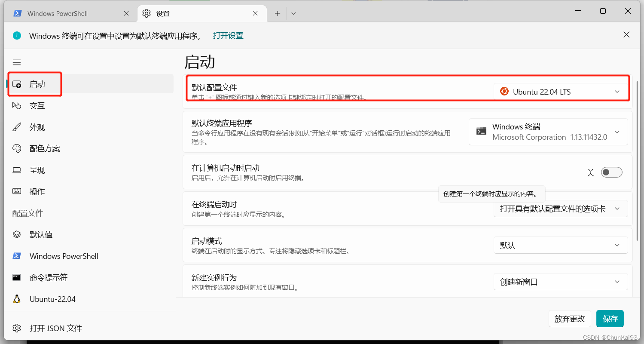This screenshot has height=344, width=644.
Task: Open the 外观 settings page
Action: coord(90,127)
